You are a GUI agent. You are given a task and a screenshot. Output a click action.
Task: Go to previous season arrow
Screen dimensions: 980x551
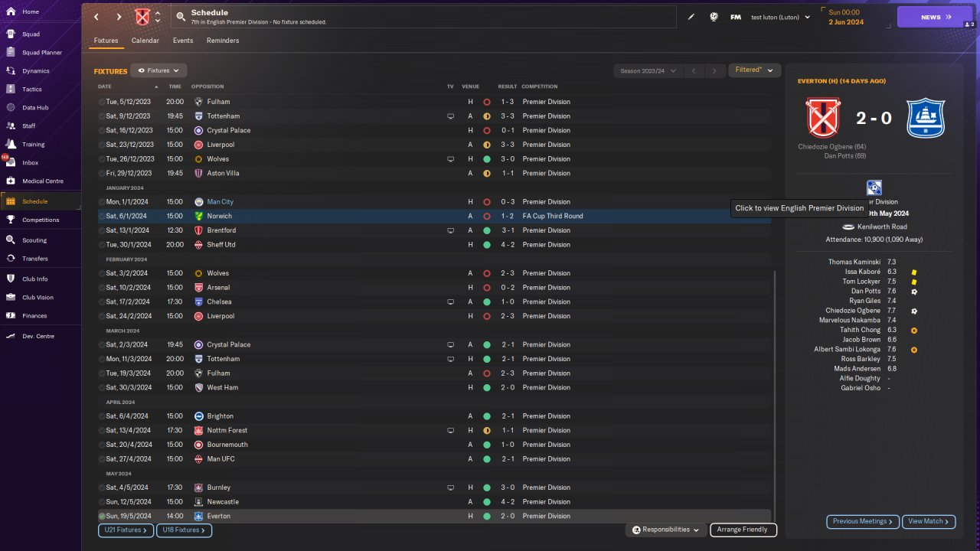693,71
